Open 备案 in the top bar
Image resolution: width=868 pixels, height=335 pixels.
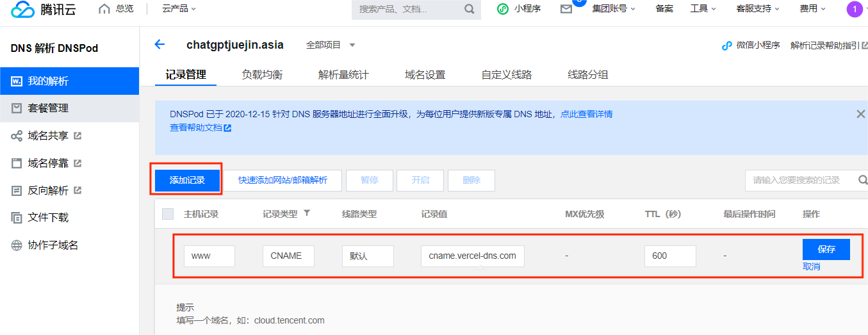coord(664,9)
